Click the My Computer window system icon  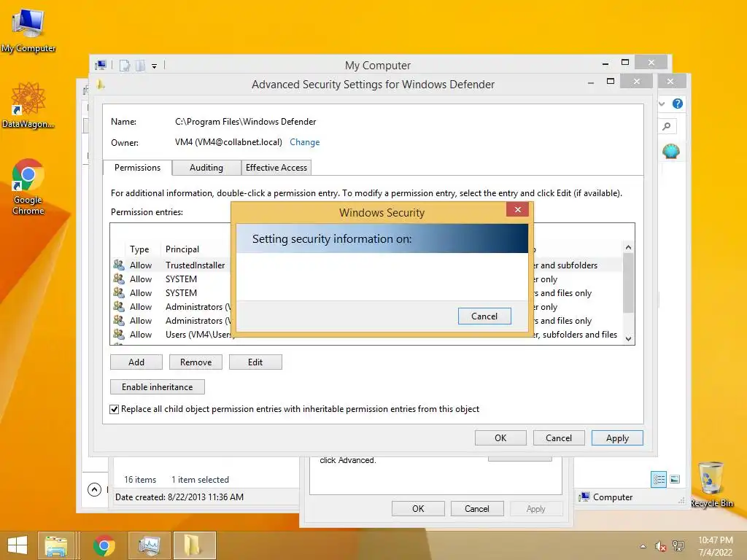pos(100,65)
